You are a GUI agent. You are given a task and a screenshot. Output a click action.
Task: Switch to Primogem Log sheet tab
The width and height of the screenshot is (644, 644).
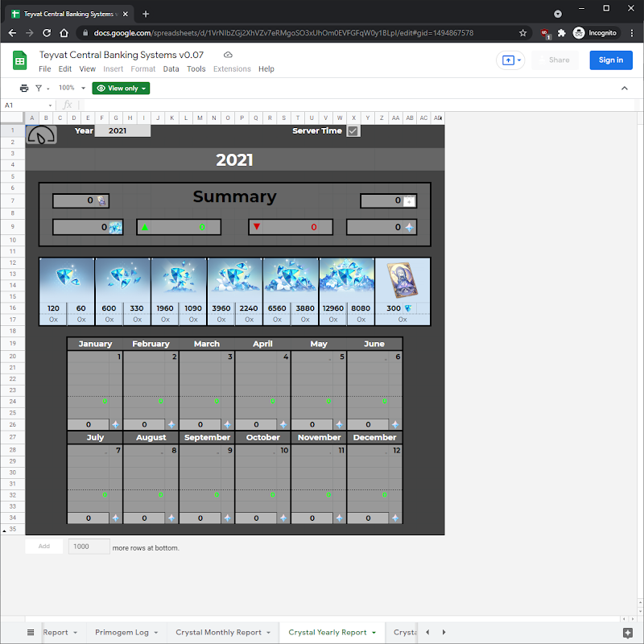click(122, 633)
